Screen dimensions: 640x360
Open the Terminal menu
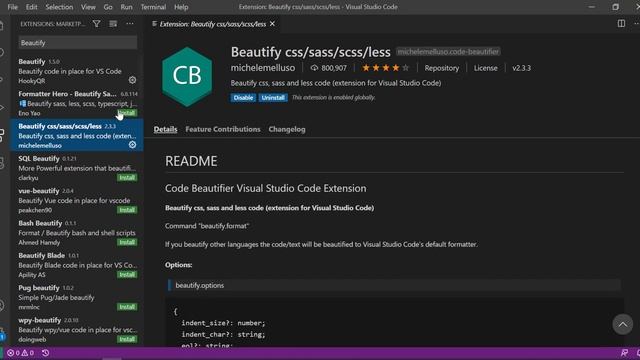pos(153,7)
